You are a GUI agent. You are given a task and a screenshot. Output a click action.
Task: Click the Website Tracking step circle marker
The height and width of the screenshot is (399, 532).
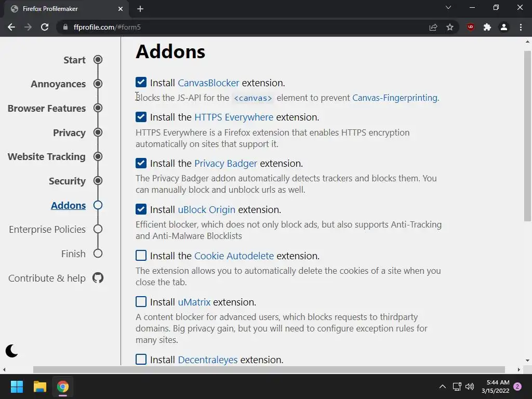point(98,156)
